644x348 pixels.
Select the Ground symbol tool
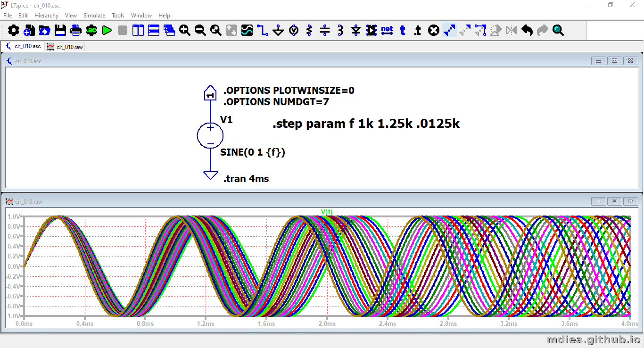(278, 31)
